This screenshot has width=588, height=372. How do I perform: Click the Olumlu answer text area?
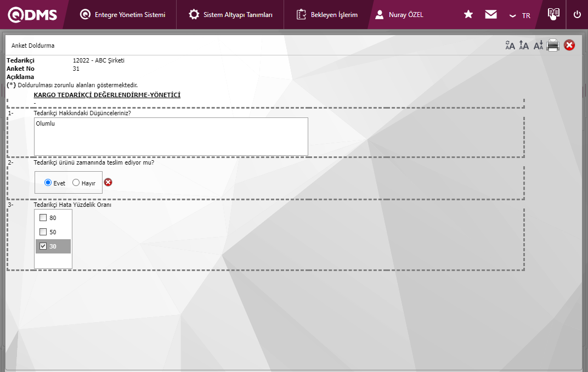point(171,137)
